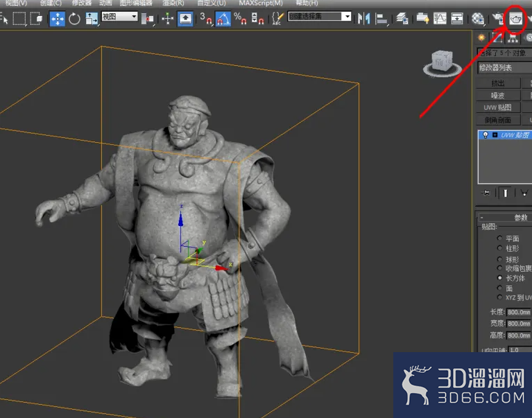Open the 修改器列表 modifier list dropdown

(505, 67)
